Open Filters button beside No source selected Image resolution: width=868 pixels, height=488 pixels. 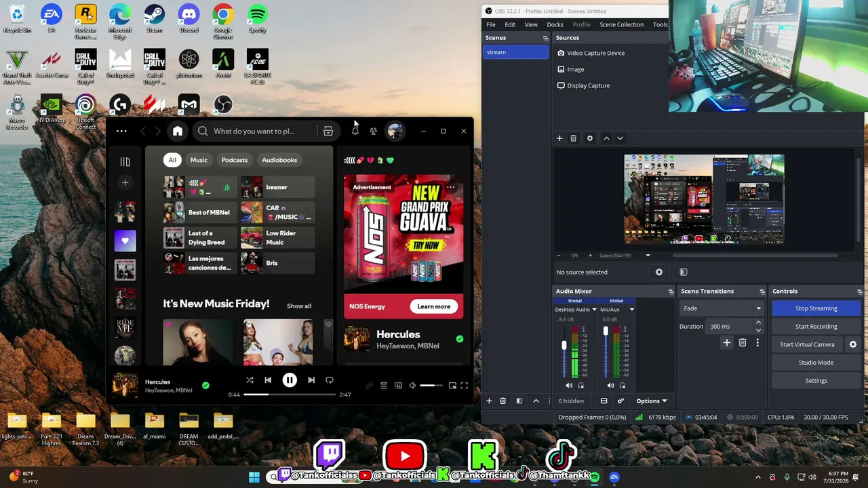684,272
